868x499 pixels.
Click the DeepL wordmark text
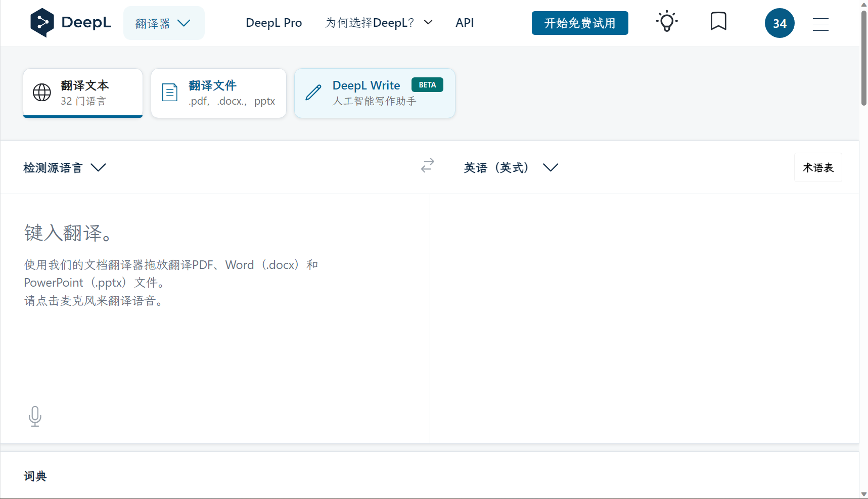point(86,23)
